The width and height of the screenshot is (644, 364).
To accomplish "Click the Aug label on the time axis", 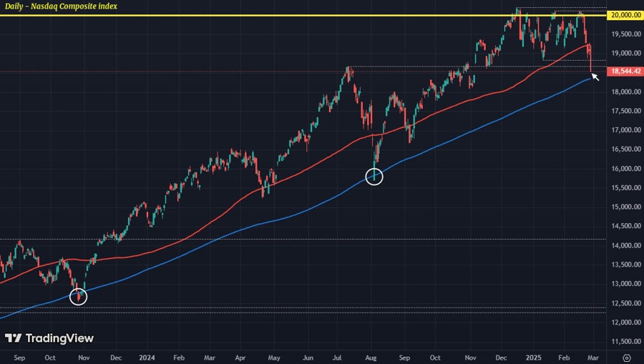I will click(371, 357).
